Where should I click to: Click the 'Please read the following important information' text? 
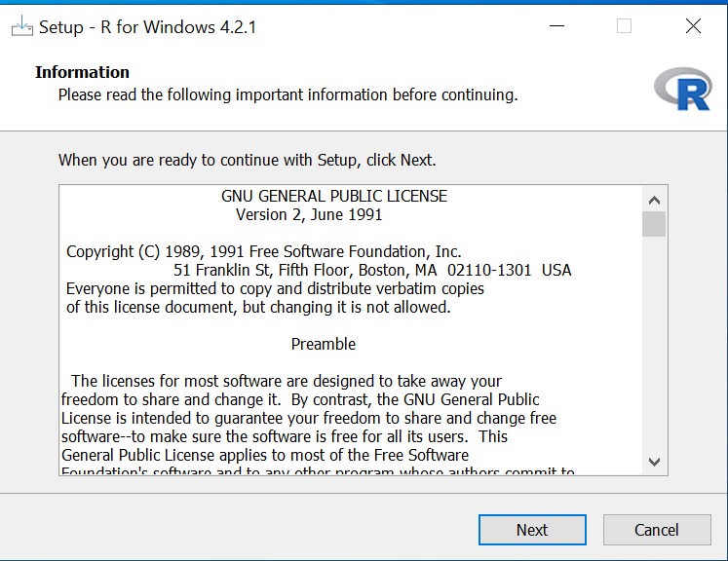pyautogui.click(x=287, y=95)
